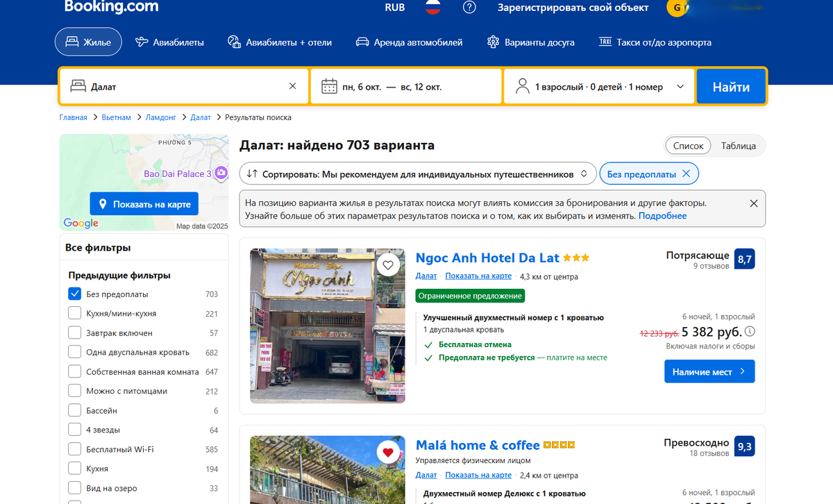Enable the Можно с питомцами filter
The image size is (833, 504).
[75, 391]
